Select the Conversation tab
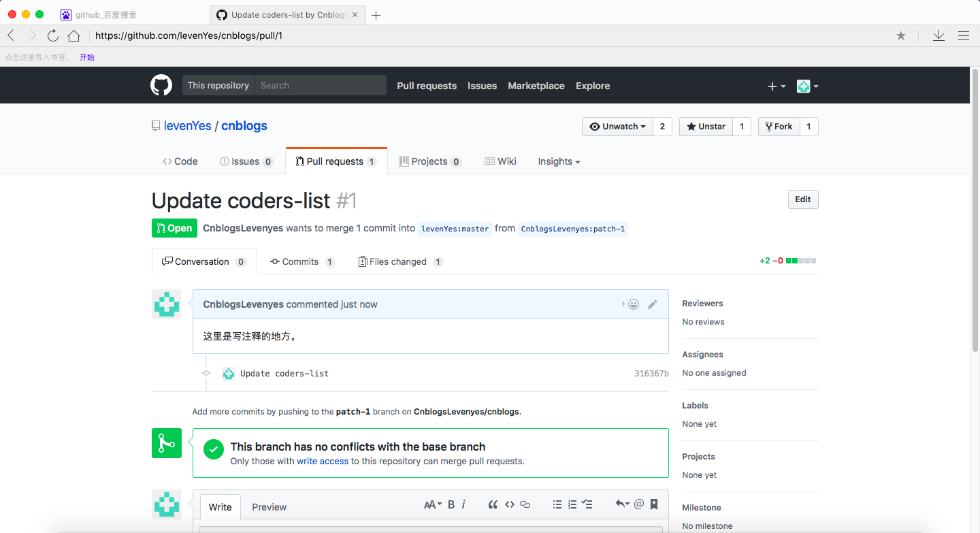 [204, 261]
